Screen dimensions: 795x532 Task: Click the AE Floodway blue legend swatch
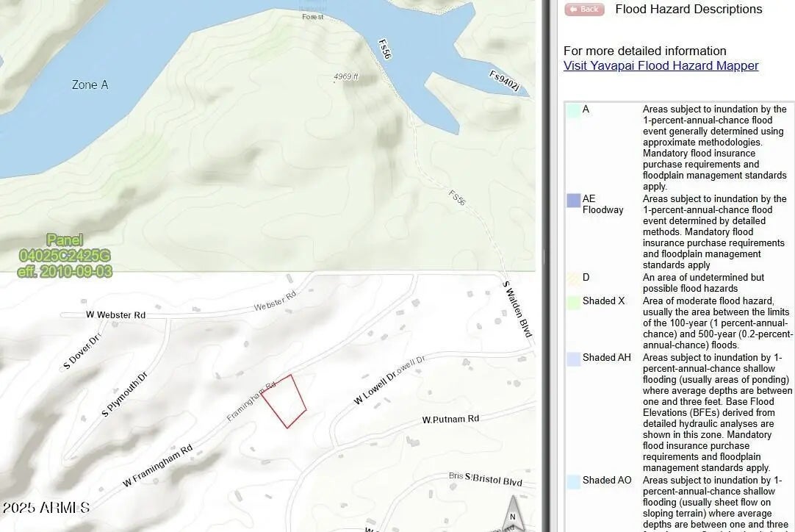coord(573,201)
